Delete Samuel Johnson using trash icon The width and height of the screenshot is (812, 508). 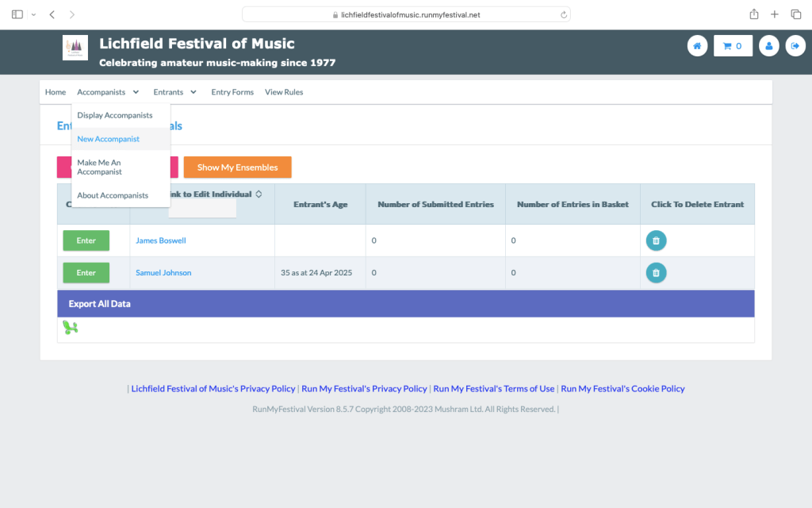coord(656,273)
